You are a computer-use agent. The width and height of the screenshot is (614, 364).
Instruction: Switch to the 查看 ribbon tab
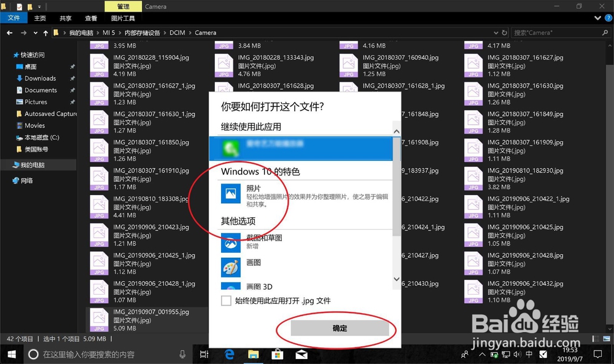click(x=90, y=18)
